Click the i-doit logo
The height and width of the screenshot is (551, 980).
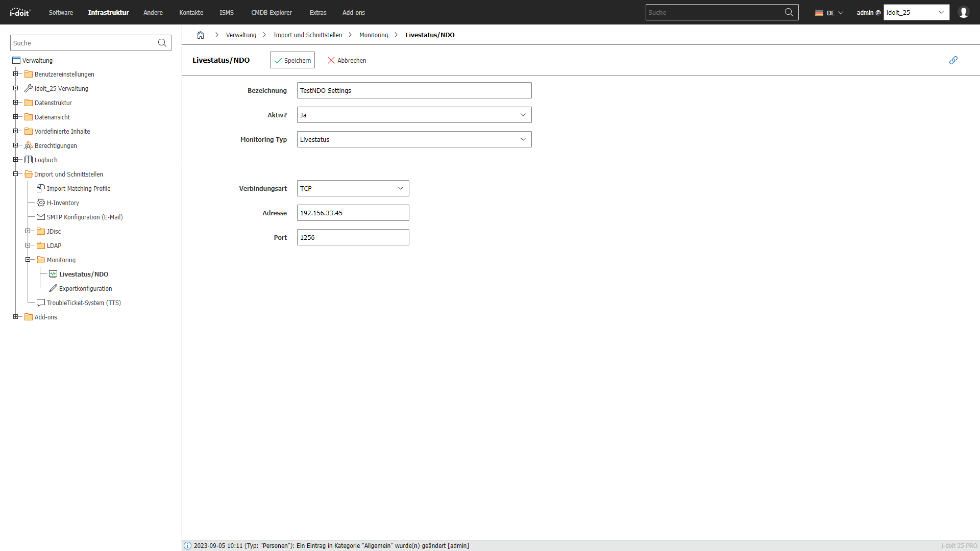coord(20,12)
